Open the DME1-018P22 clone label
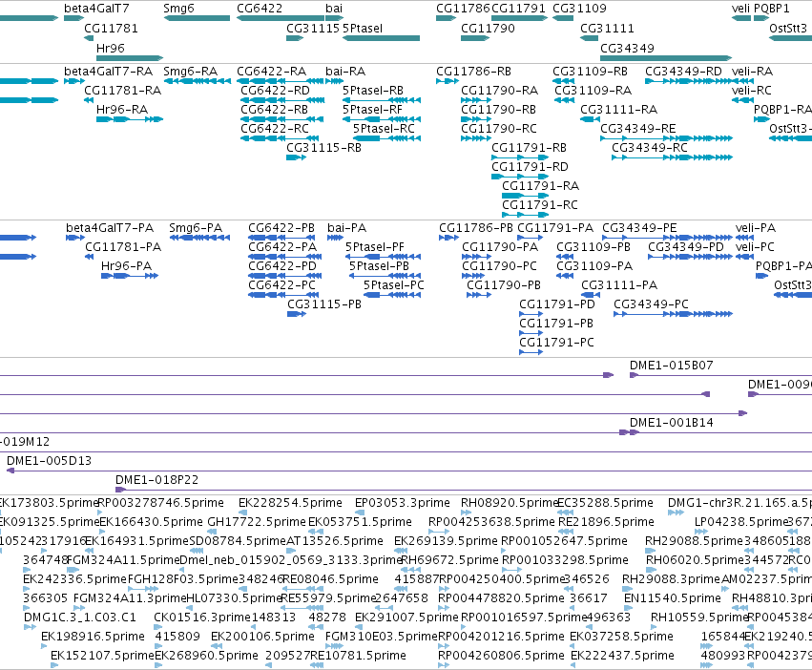This screenshot has height=670, width=812. pos(156,480)
